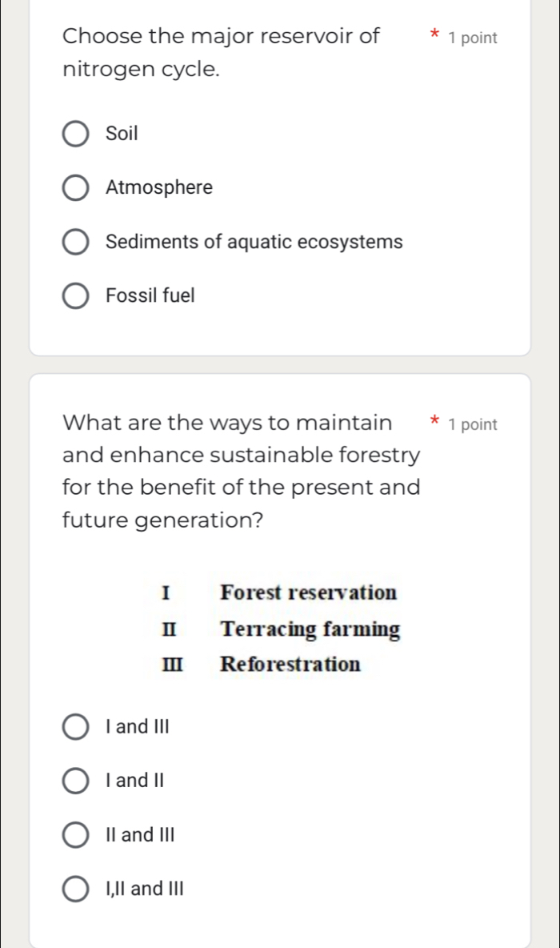The height and width of the screenshot is (948, 560).
Task: Choose the Sediments of aquatic ecosystems option
Action: click(75, 242)
